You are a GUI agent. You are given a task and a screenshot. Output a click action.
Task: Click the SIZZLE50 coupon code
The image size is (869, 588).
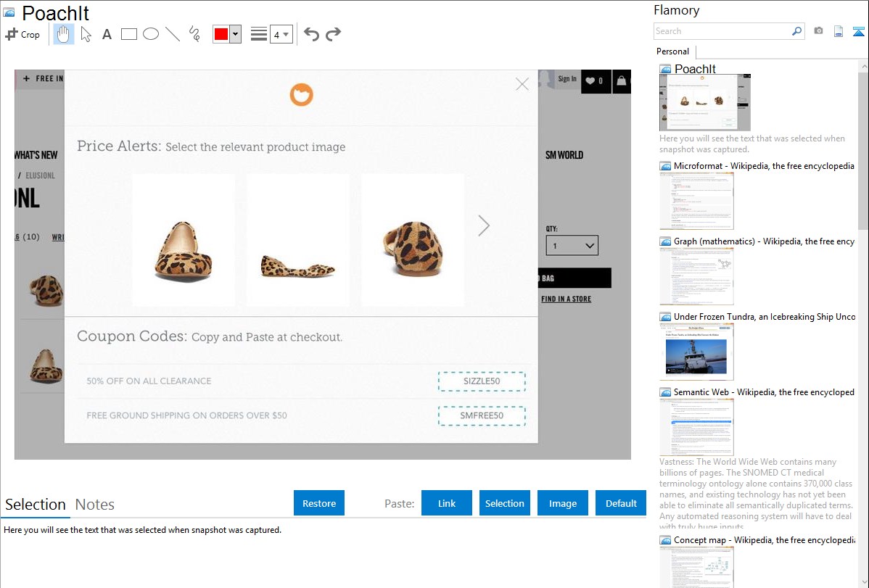click(482, 381)
